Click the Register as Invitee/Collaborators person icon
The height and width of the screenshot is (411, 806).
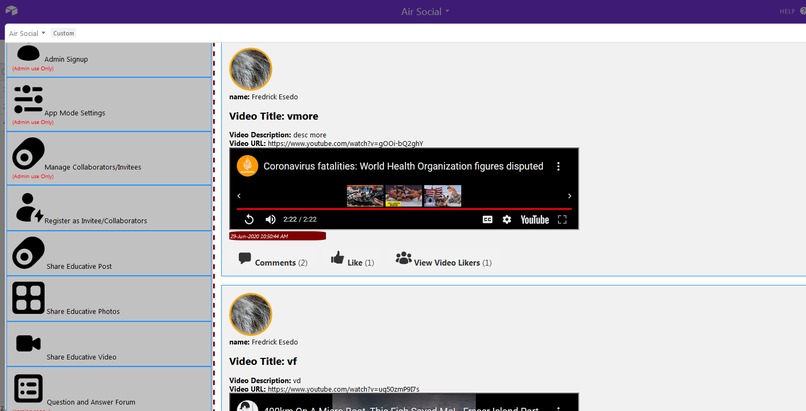(x=29, y=208)
